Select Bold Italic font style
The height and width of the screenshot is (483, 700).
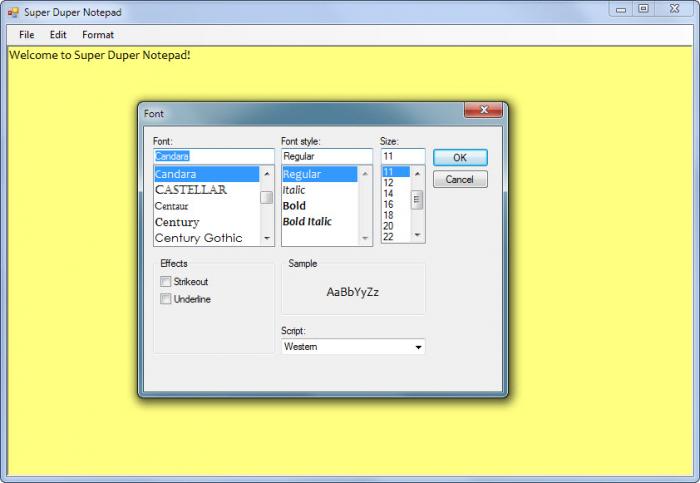coord(320,221)
